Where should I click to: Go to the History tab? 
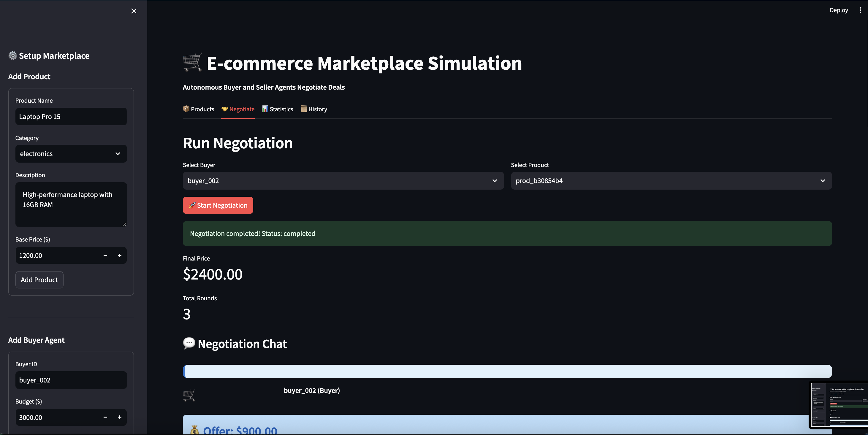click(314, 109)
